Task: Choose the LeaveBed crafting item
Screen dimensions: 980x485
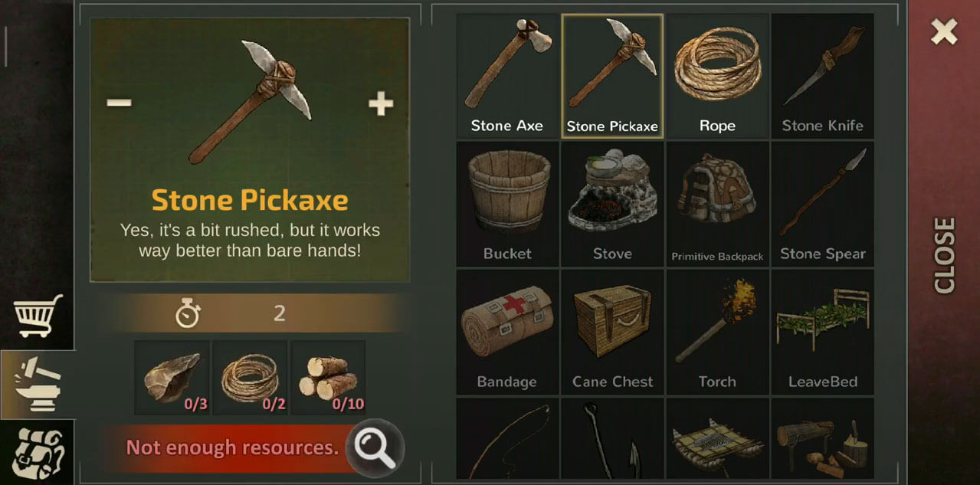Action: pos(822,332)
